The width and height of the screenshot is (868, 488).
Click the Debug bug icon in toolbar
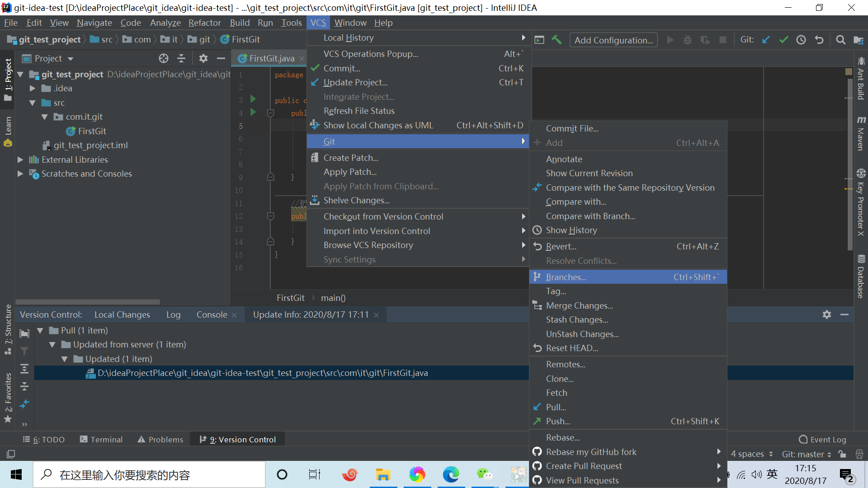(x=688, y=40)
